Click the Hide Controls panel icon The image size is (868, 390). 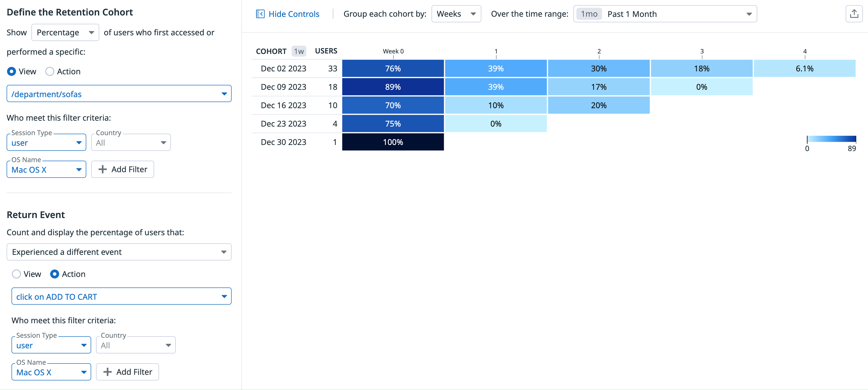[x=260, y=14]
